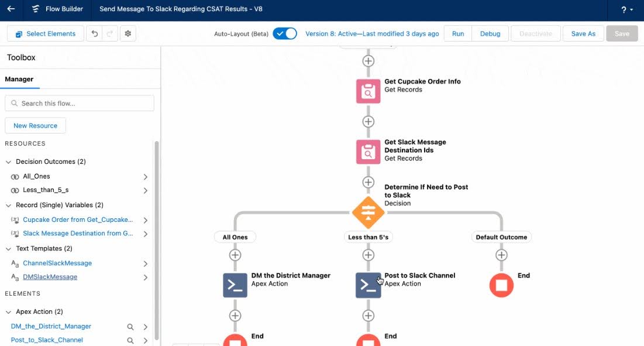Toggle the Auto-Layout (Beta) switch
This screenshot has height=346, width=644.
(285, 34)
